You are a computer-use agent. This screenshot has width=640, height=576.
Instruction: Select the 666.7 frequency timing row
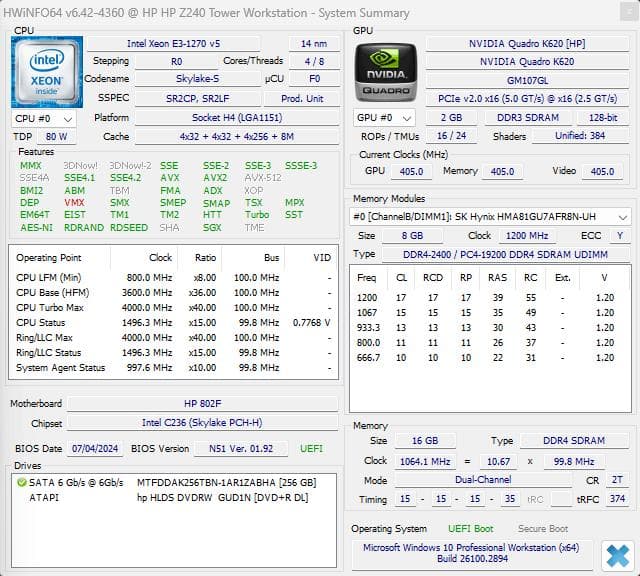(489, 358)
